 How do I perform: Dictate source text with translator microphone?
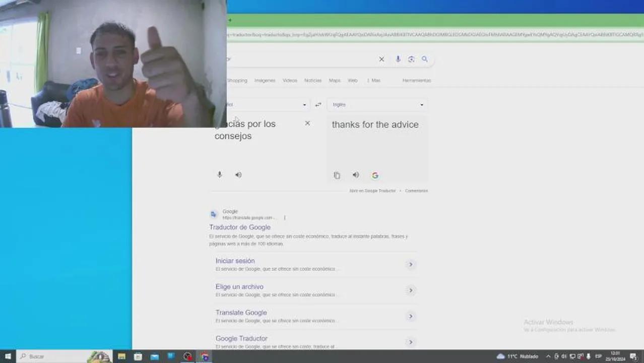click(x=219, y=175)
